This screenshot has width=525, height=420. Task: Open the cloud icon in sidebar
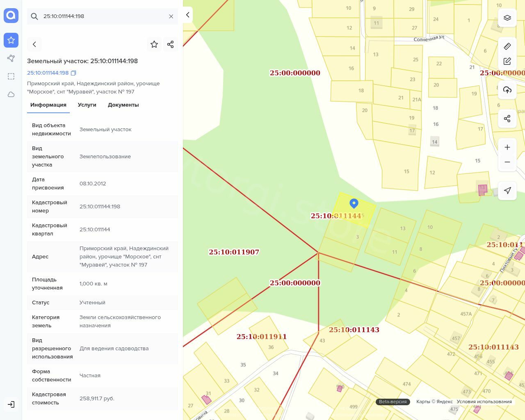point(11,94)
